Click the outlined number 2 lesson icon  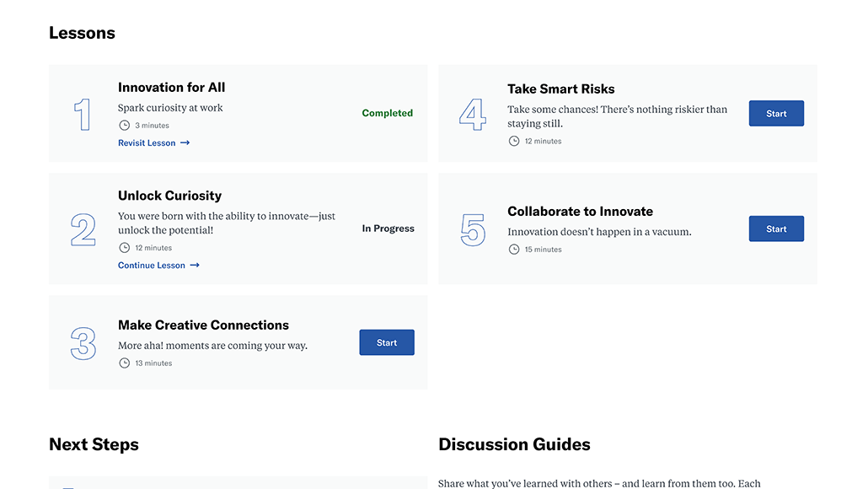pos(83,229)
